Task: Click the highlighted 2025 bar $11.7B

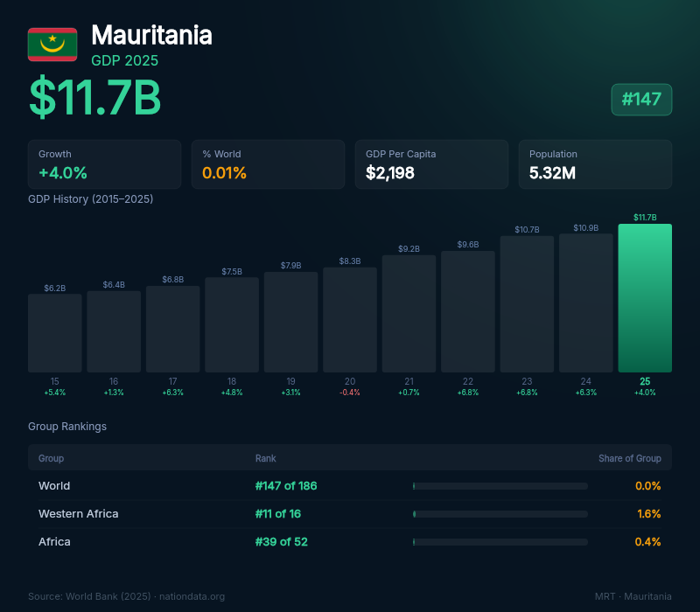Action: click(645, 298)
